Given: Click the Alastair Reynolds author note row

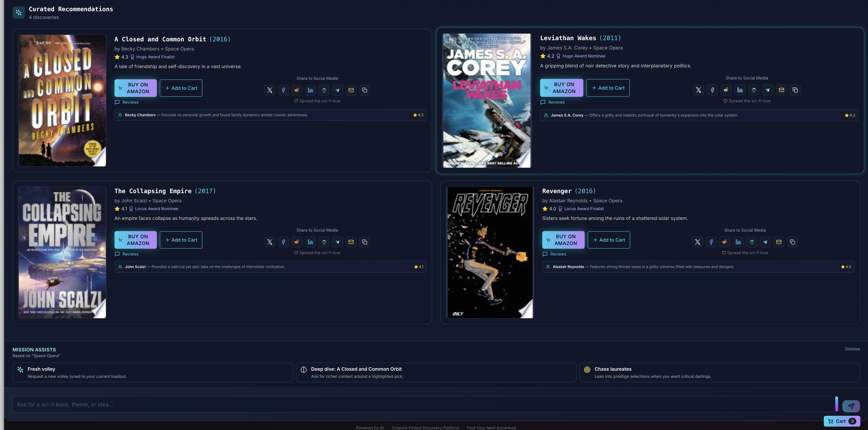Looking at the screenshot, I should tap(698, 267).
